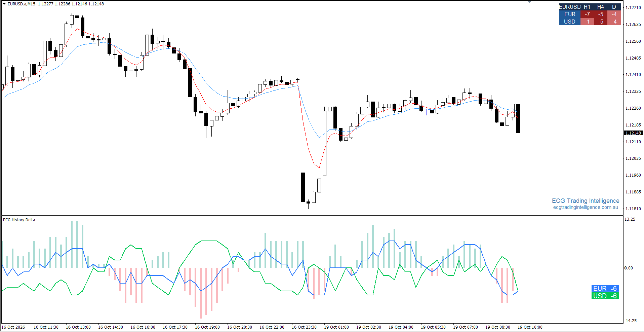Viewport: 644px width, 332px height.
Task: Click the chart shift triangle marker at top
Action: 530,1
